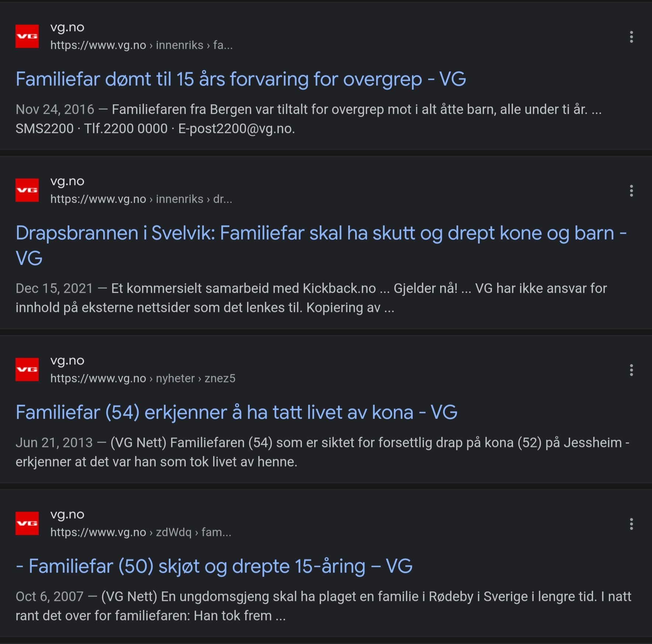This screenshot has width=652, height=644.
Task: Click the vg.no site name above Drapsbrannen result
Action: click(x=67, y=181)
